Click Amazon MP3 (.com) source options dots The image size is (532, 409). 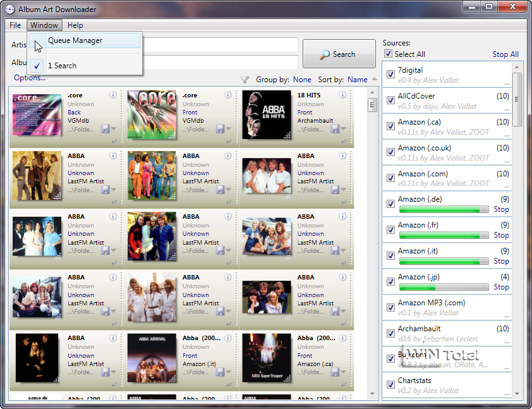pos(507,316)
